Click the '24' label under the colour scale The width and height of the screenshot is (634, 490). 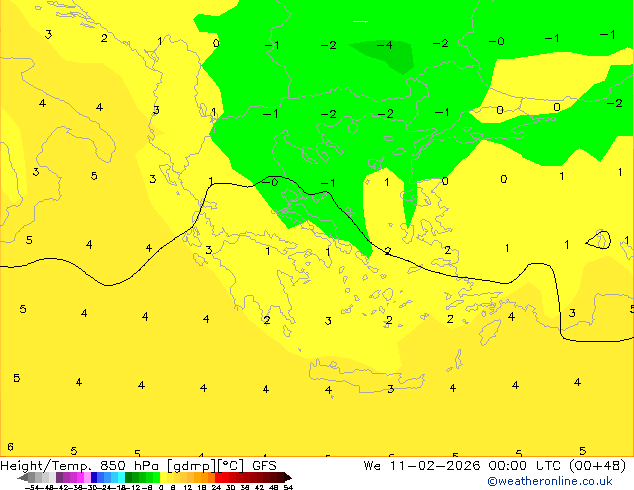click(216, 487)
